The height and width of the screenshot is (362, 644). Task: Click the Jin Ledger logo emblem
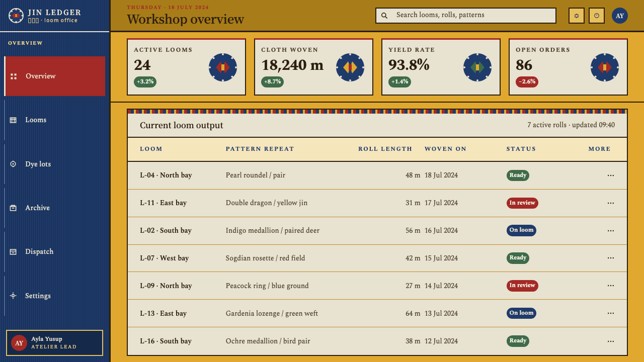pos(16,16)
